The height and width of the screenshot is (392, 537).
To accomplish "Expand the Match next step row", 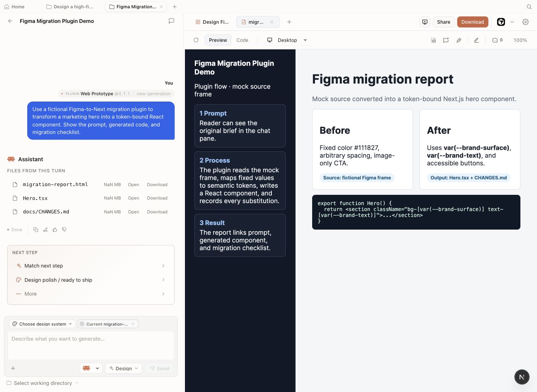I will point(91,266).
